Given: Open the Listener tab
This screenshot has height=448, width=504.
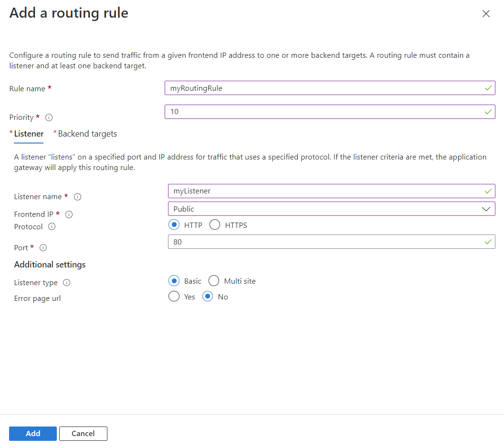Looking at the screenshot, I should click(29, 134).
